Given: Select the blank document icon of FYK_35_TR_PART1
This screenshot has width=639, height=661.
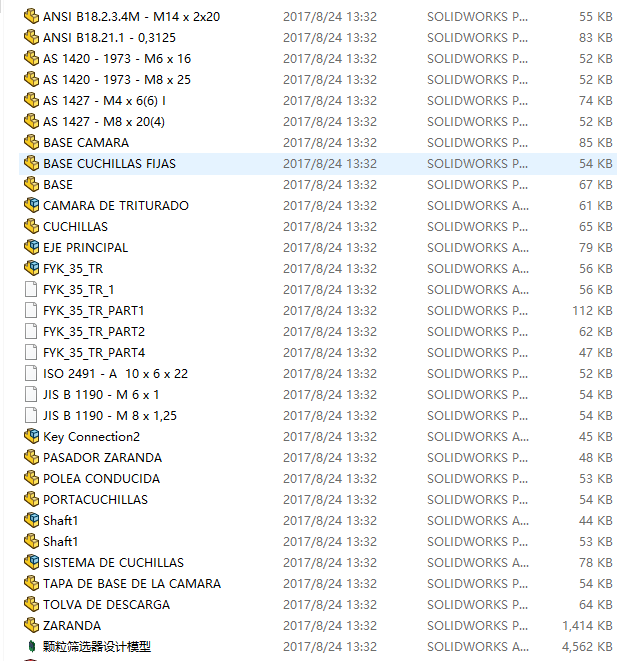Looking at the screenshot, I should (x=31, y=311).
